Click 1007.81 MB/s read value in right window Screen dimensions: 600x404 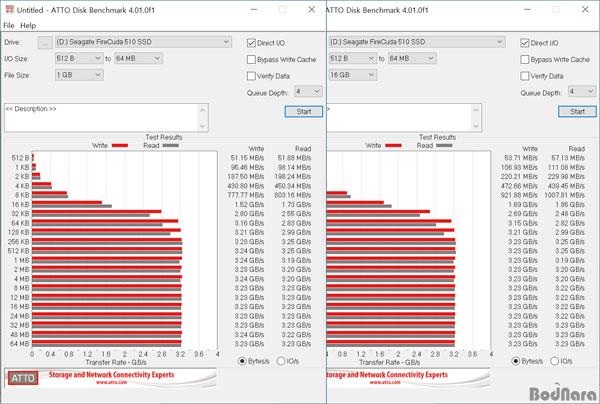[564, 195]
